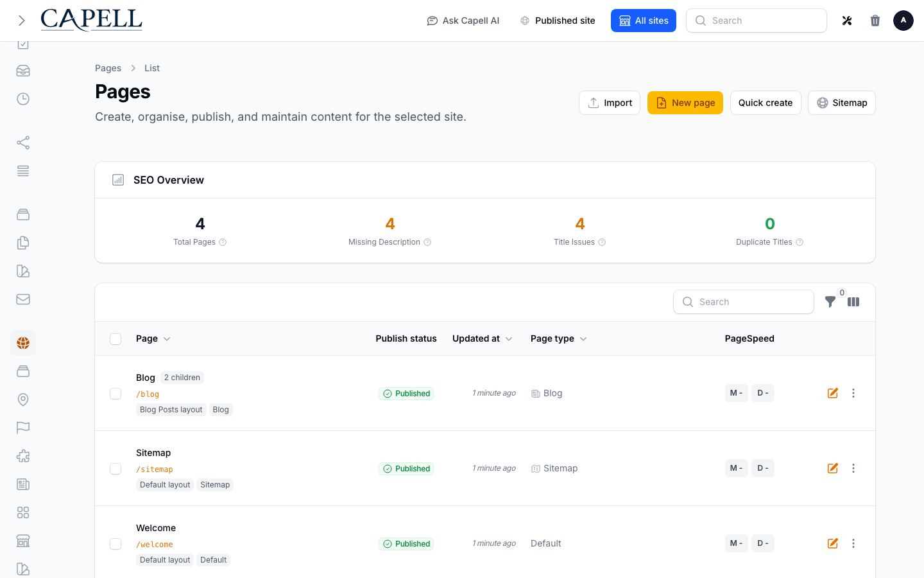Image resolution: width=924 pixels, height=578 pixels.
Task: Open the Sitemap button
Action: click(x=842, y=103)
